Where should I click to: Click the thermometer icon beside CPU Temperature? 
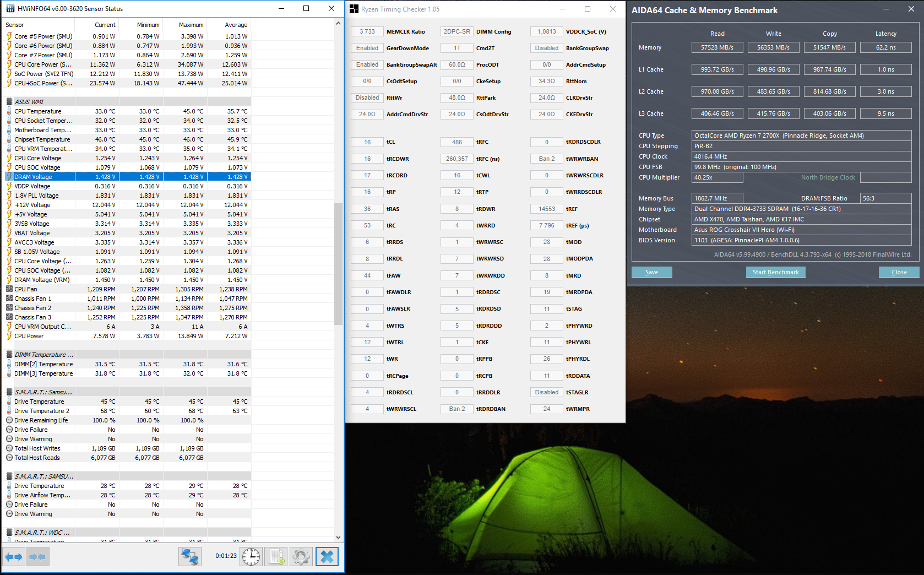[9, 111]
